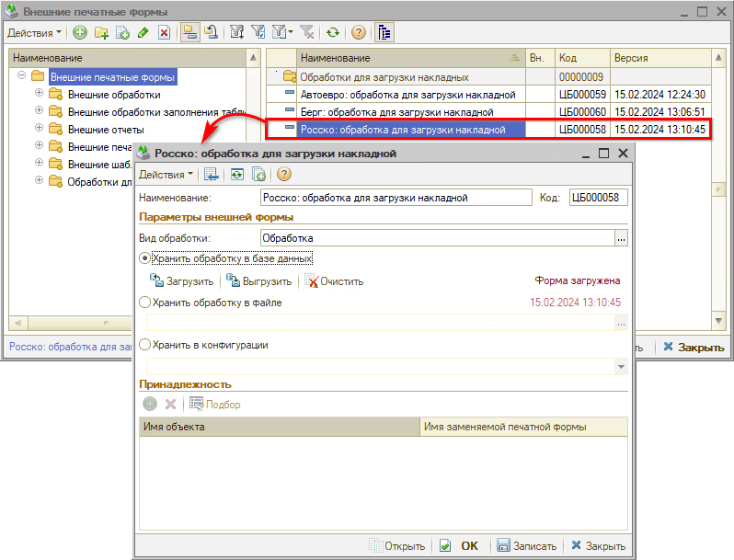Click Версия column header
Viewport: 734px width, 560px height.
660,58
